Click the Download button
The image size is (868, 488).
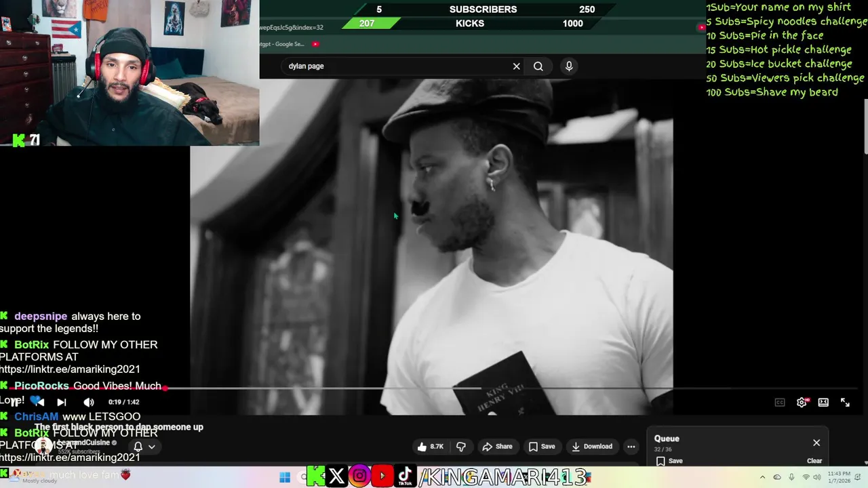tap(592, 447)
